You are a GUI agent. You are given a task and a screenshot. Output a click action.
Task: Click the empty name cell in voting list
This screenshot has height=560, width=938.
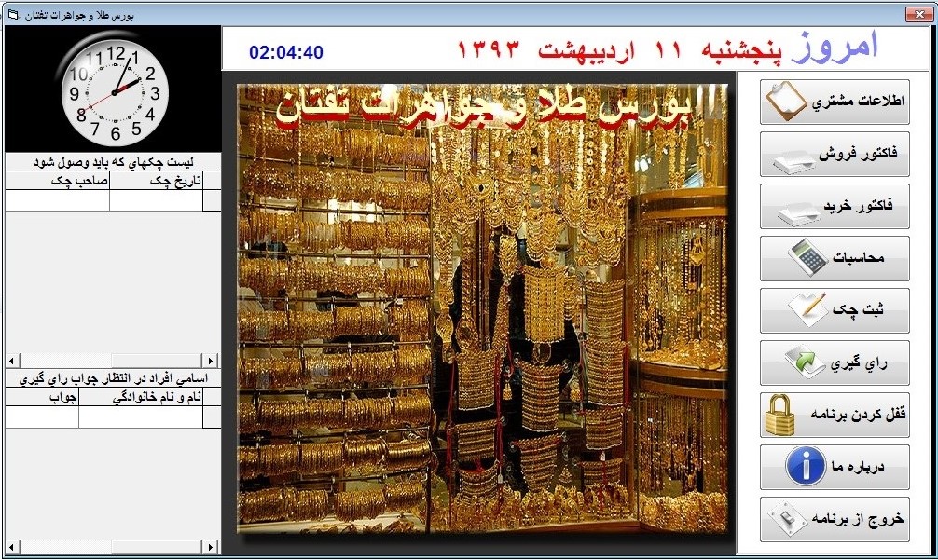click(x=141, y=417)
